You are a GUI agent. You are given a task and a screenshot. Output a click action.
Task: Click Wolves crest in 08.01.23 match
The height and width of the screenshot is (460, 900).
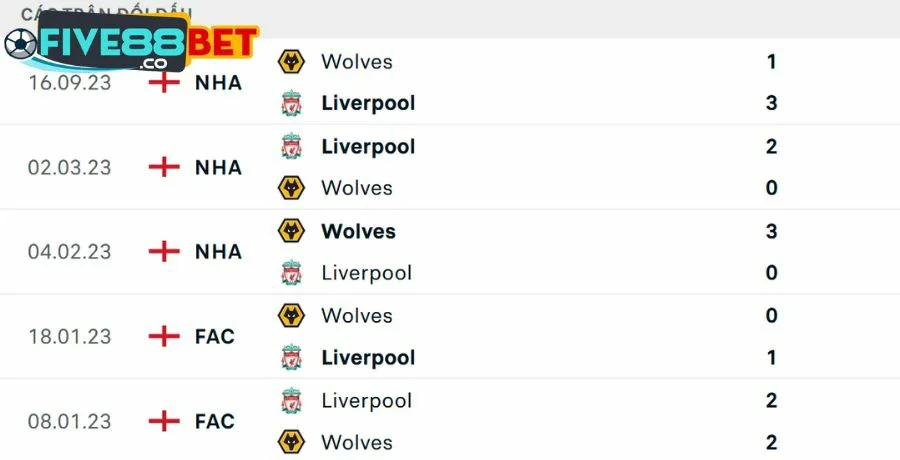[291, 442]
